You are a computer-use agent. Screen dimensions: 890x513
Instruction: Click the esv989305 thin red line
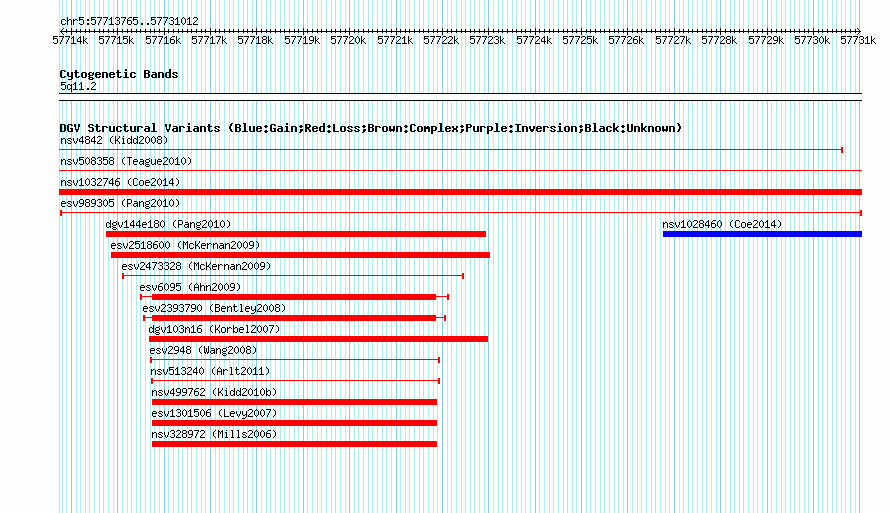pos(461,213)
